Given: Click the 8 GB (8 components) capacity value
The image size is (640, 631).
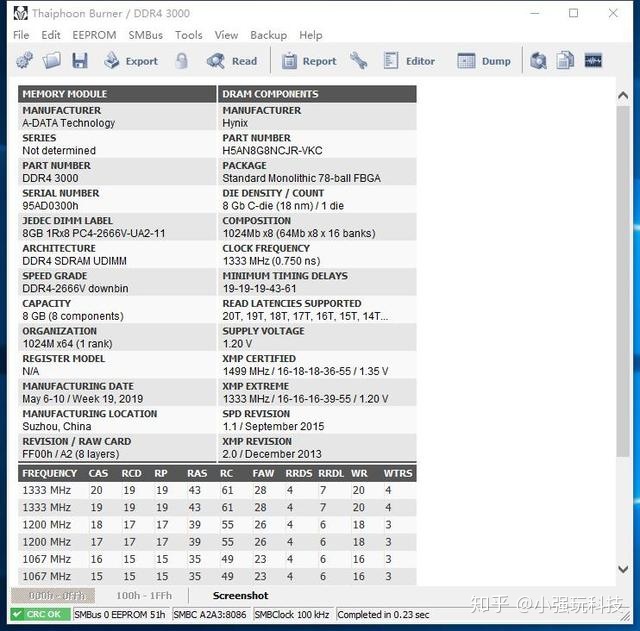Looking at the screenshot, I should tap(73, 316).
